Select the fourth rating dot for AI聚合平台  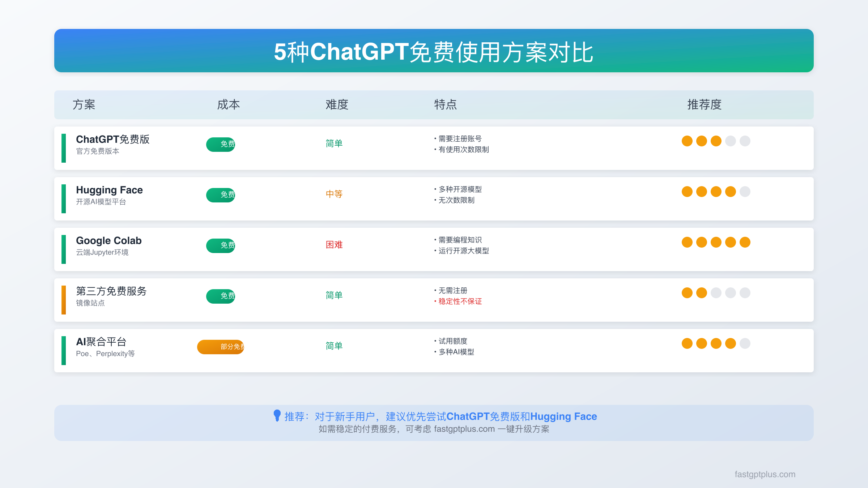(731, 343)
